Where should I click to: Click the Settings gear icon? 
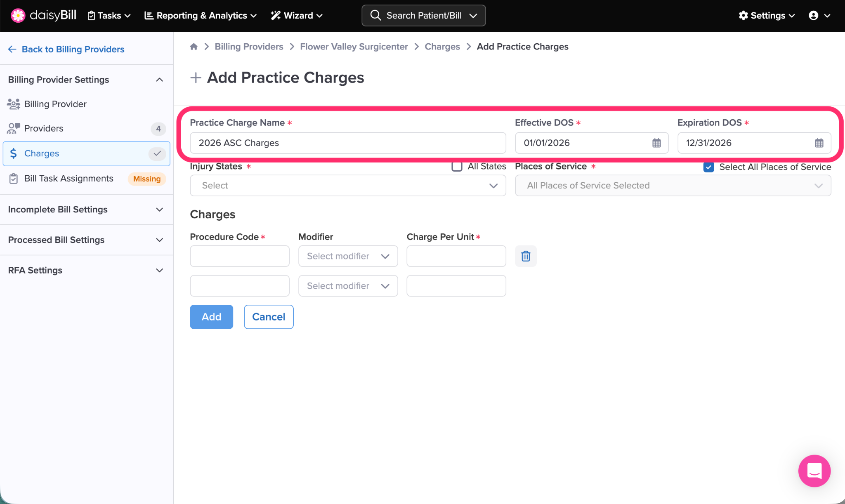(743, 16)
